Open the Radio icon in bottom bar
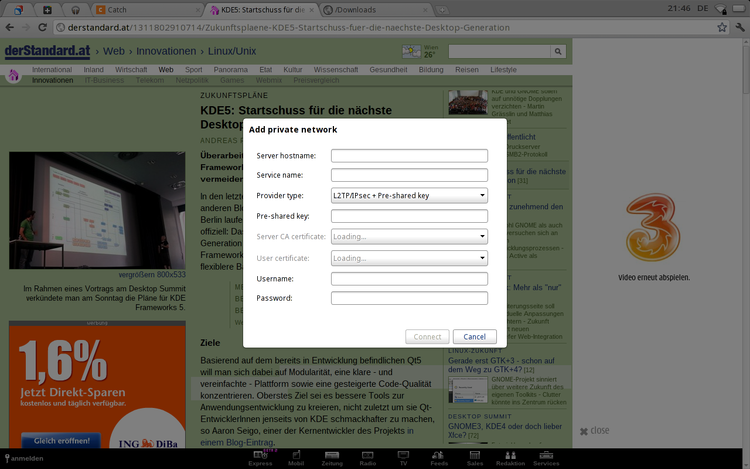Image resolution: width=750 pixels, height=469 pixels. pos(367,457)
